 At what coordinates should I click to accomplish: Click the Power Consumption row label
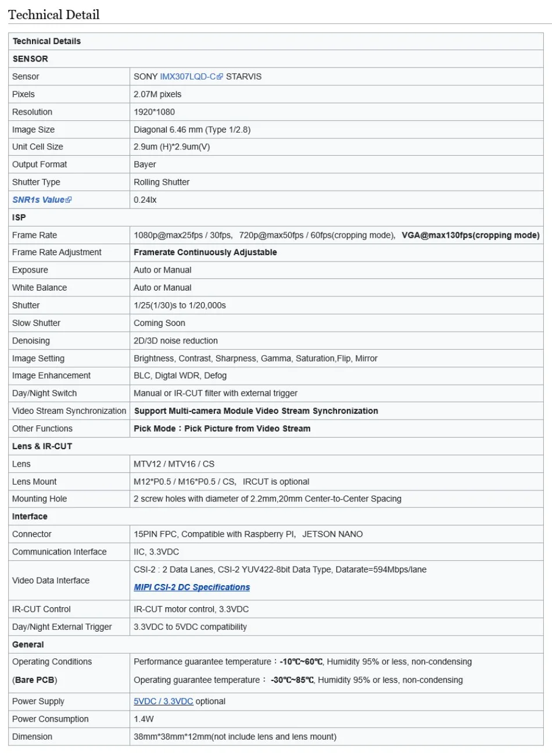51,719
